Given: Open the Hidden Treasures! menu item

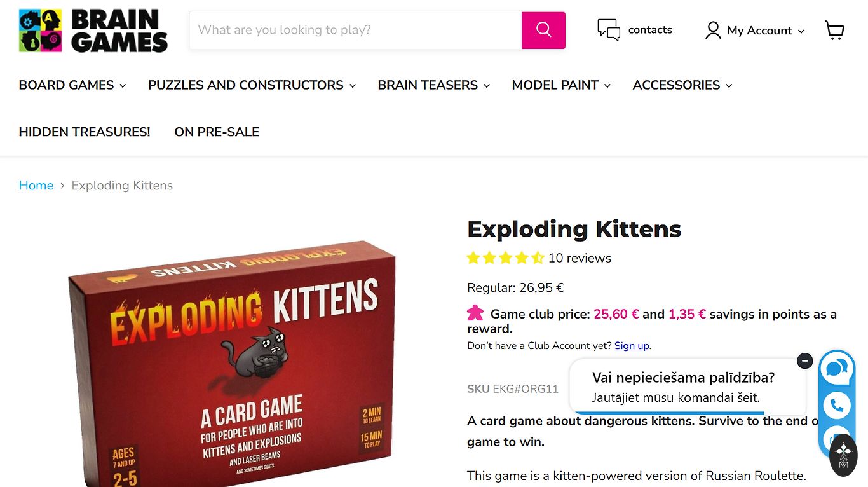Looking at the screenshot, I should [85, 132].
